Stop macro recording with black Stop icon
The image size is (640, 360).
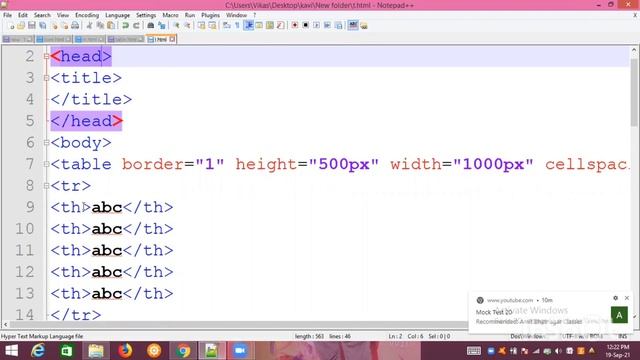point(305,25)
